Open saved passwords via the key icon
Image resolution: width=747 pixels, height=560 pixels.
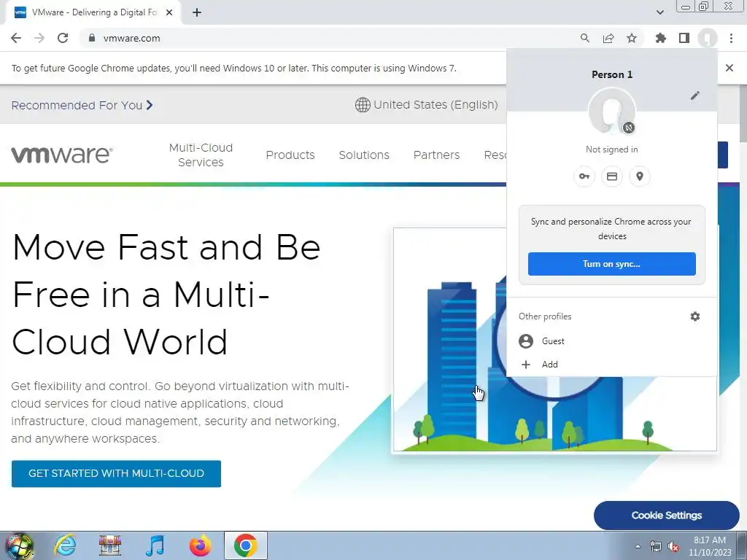point(584,176)
